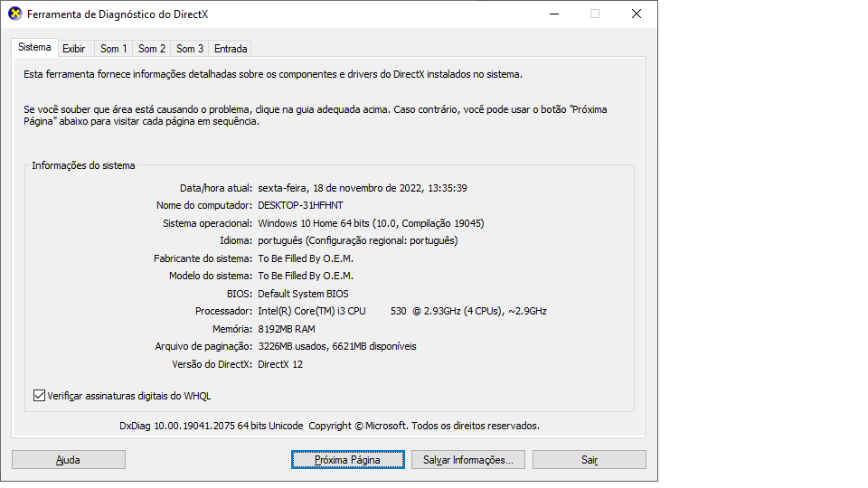Open the Som 2 tab

(152, 49)
